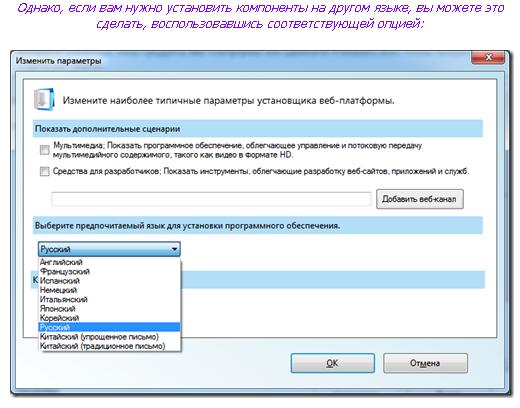Click the web feed URL input field
Viewport: 520px width, 408px height.
[211, 199]
